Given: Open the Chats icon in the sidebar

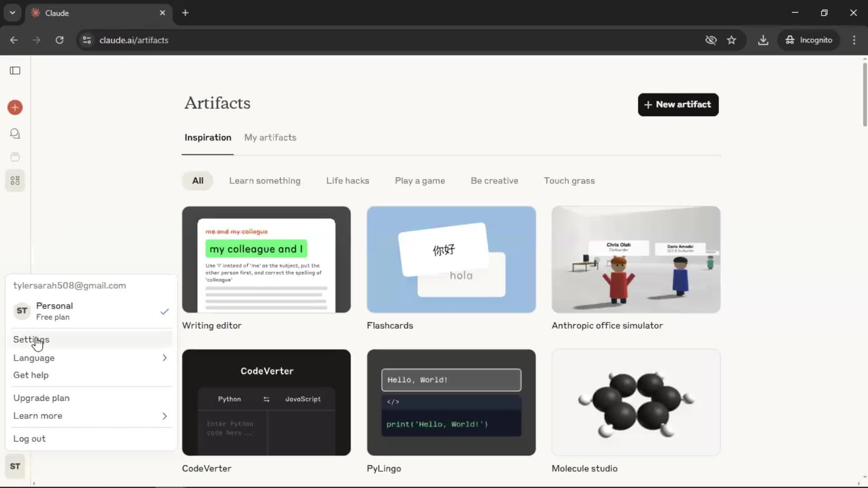Looking at the screenshot, I should pyautogui.click(x=15, y=134).
